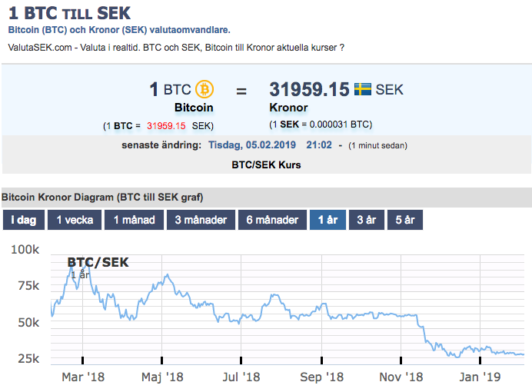Click the red 31959.15 rate value
This screenshot has height=392, width=532.
point(166,126)
